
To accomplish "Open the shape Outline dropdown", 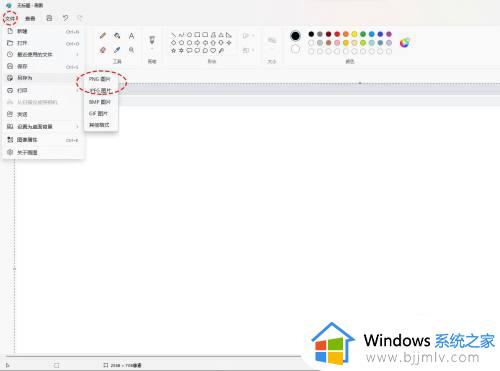I will [x=248, y=35].
